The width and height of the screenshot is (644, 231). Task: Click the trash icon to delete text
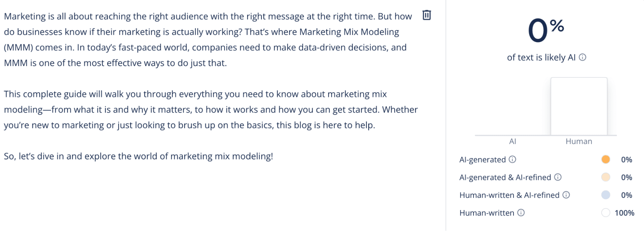(x=427, y=15)
